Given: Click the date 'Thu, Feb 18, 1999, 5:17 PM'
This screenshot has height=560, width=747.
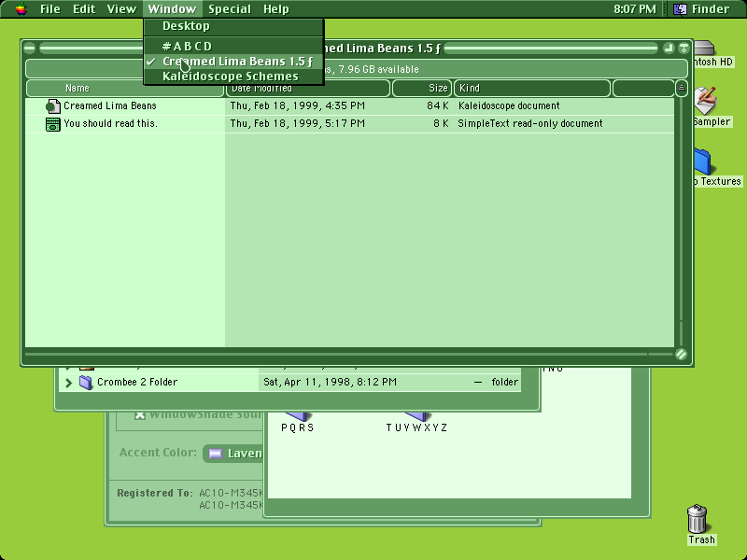Looking at the screenshot, I should pos(298,123).
